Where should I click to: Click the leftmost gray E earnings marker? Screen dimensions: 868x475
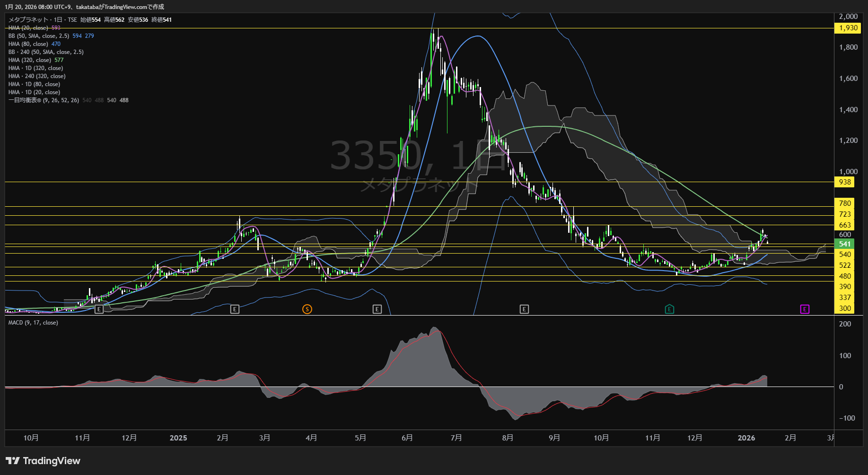tap(99, 309)
